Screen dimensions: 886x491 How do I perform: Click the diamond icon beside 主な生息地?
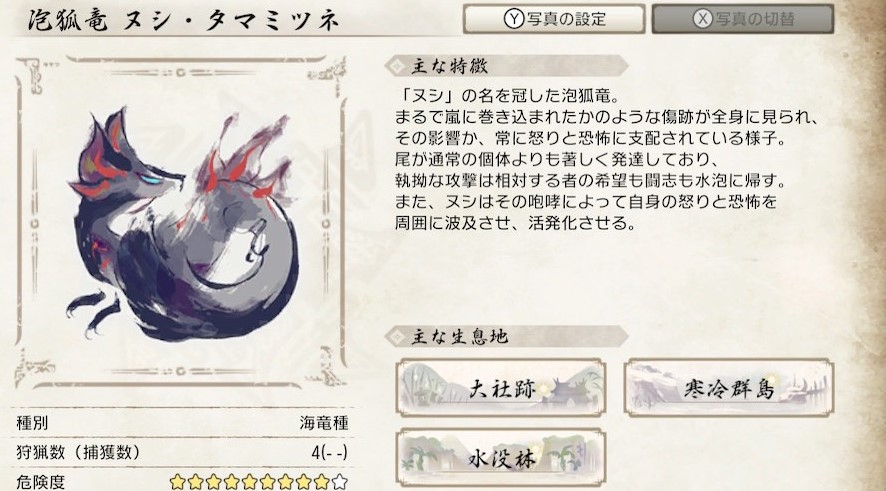click(398, 337)
